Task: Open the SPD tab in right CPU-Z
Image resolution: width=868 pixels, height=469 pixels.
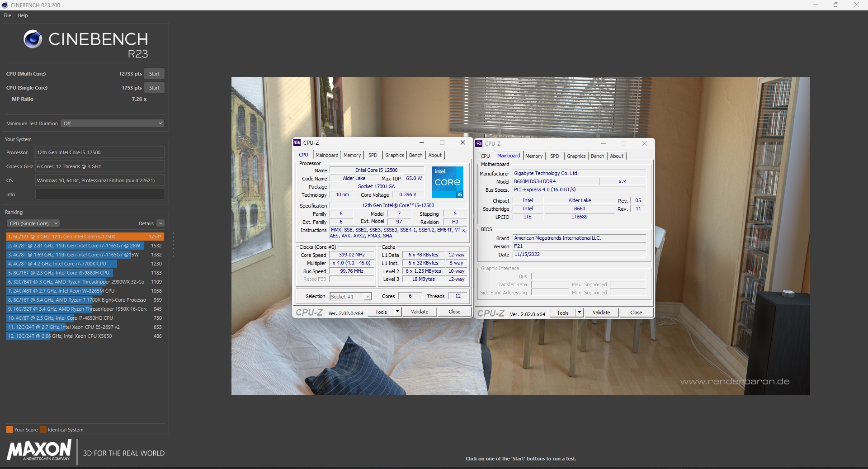Action: pyautogui.click(x=555, y=156)
